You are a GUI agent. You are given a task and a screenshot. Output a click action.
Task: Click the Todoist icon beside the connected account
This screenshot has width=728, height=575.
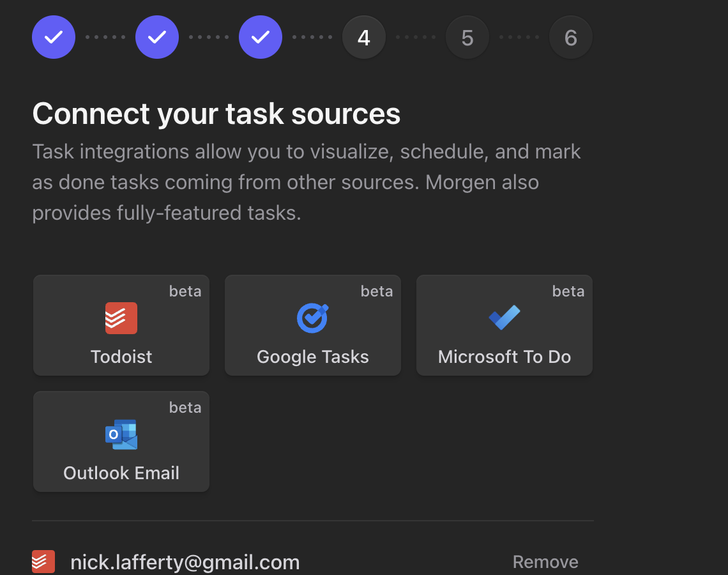pyautogui.click(x=43, y=562)
